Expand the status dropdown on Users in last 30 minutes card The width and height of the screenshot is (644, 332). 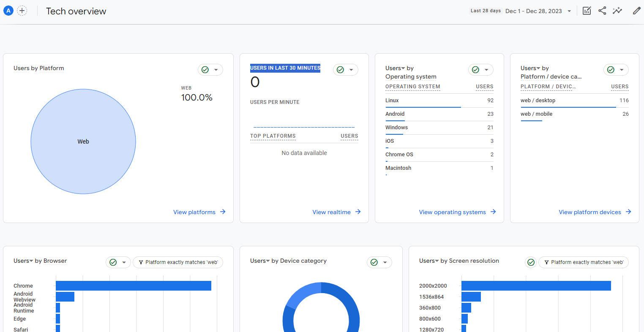351,70
